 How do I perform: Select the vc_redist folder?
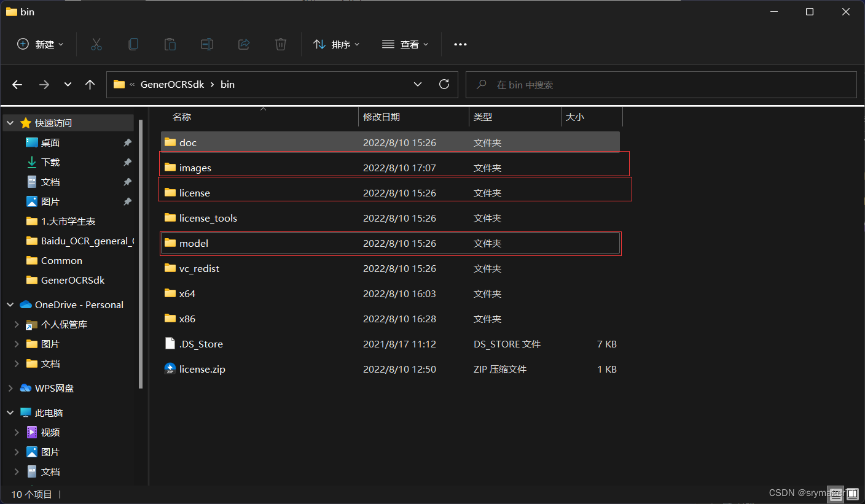click(390, 268)
